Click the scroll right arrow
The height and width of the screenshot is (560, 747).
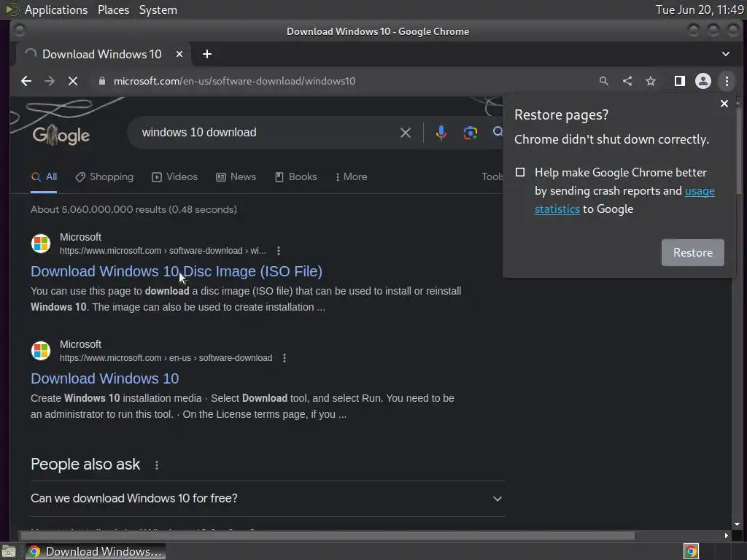(726, 536)
